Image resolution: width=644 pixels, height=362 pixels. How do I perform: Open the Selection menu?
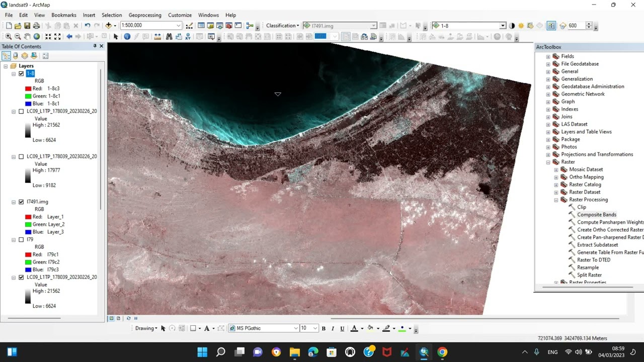(112, 15)
